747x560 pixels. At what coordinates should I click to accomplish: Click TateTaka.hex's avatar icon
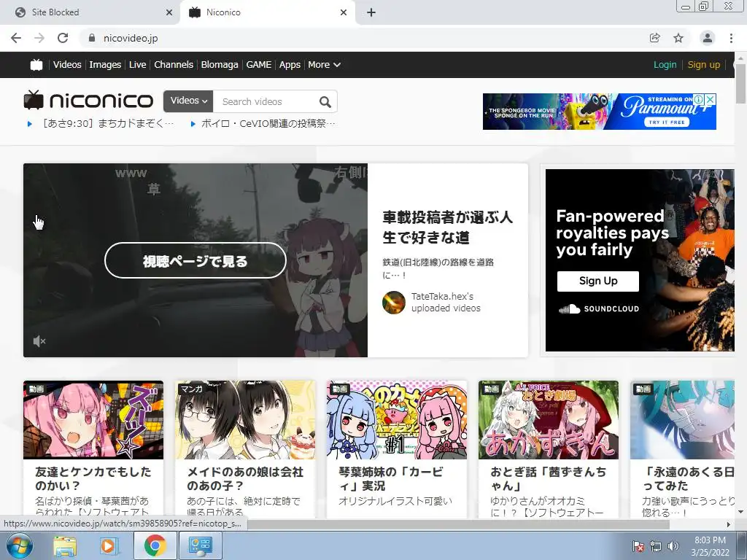pos(394,303)
